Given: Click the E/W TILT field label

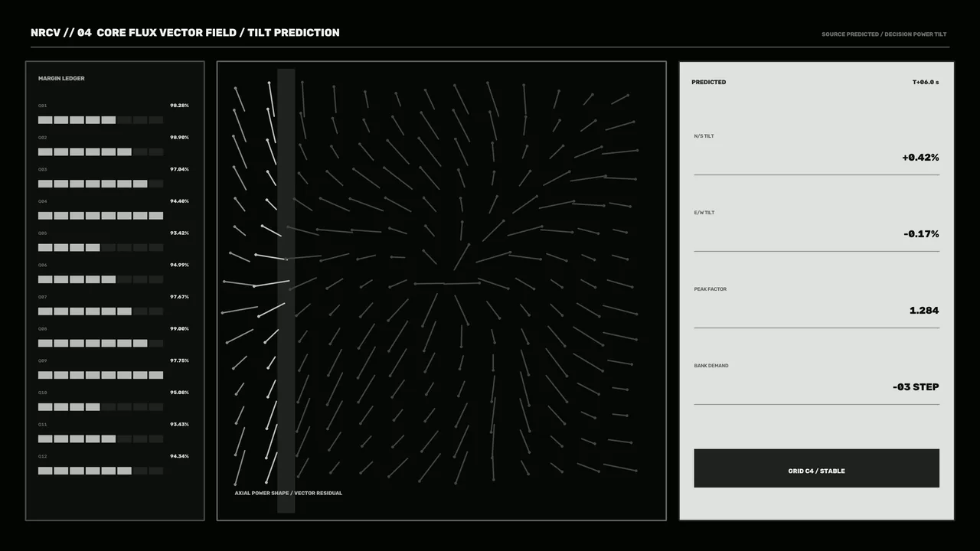Looking at the screenshot, I should tap(704, 213).
